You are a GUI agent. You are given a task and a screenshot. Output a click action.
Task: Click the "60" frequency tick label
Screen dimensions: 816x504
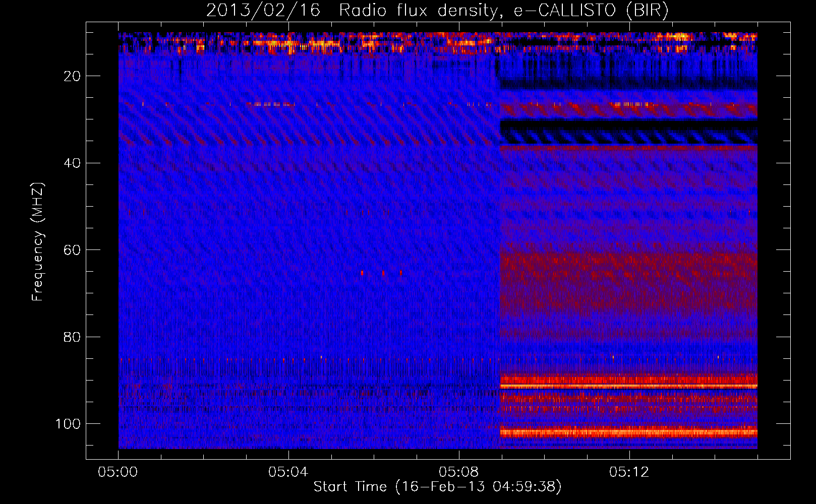pyautogui.click(x=72, y=250)
